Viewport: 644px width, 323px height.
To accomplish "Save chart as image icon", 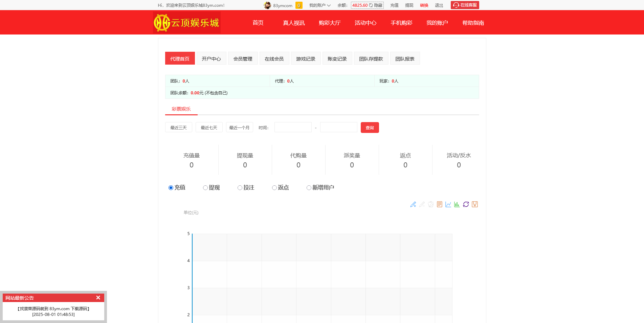I will 474,204.
